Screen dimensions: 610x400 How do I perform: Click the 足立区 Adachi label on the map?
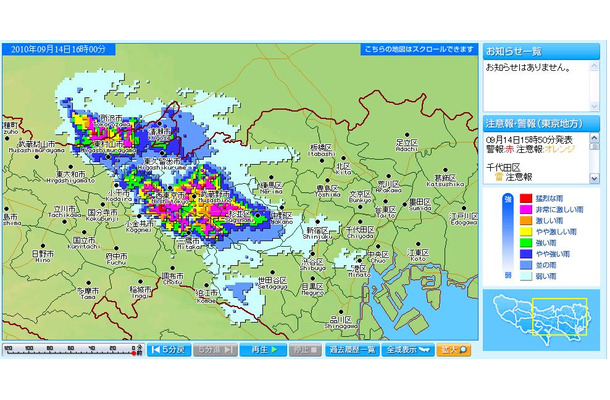pos(407,145)
